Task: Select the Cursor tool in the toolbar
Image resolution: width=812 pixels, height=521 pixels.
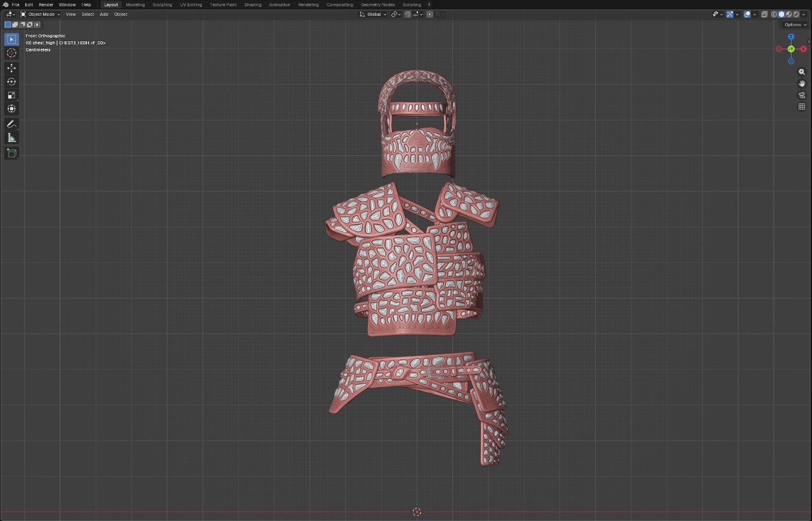Action: 11,53
